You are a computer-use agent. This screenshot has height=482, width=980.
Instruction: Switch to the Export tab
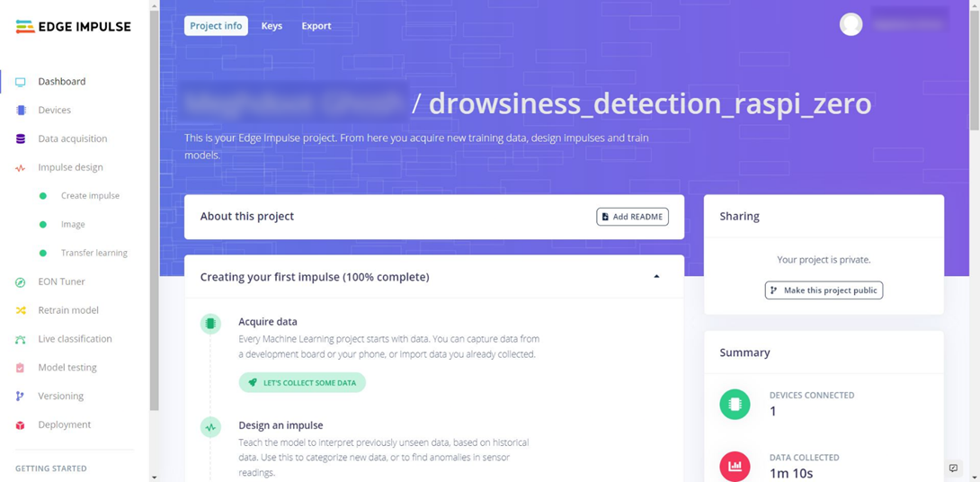tap(316, 26)
